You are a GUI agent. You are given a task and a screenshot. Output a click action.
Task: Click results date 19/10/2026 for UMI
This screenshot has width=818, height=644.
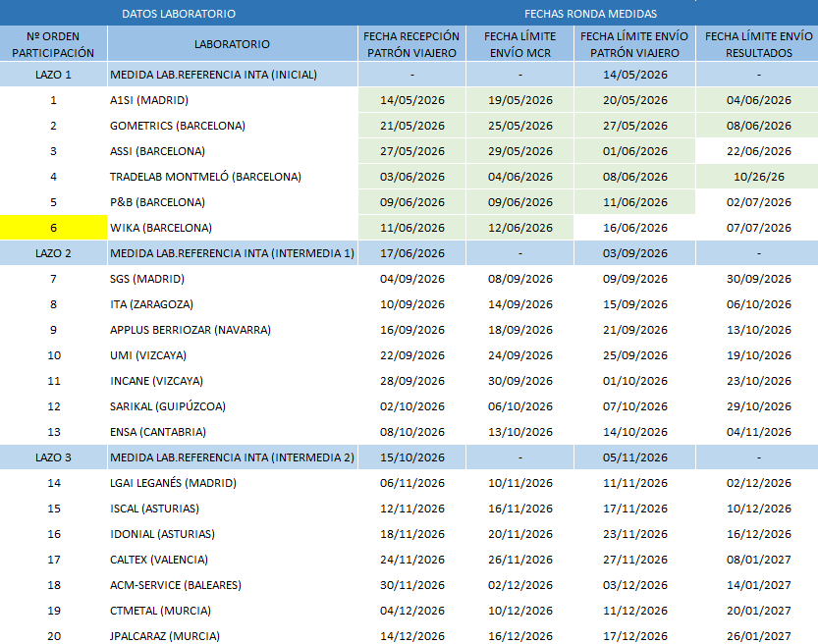(758, 355)
